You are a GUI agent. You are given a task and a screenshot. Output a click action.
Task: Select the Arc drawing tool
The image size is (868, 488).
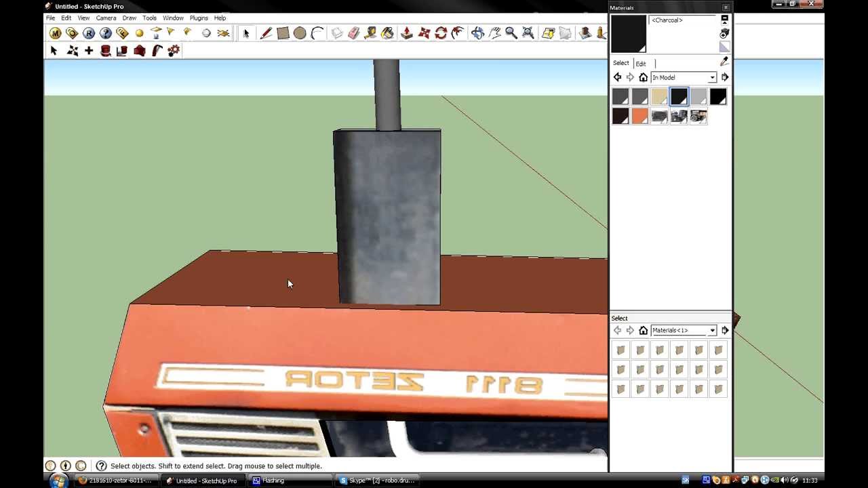click(317, 33)
